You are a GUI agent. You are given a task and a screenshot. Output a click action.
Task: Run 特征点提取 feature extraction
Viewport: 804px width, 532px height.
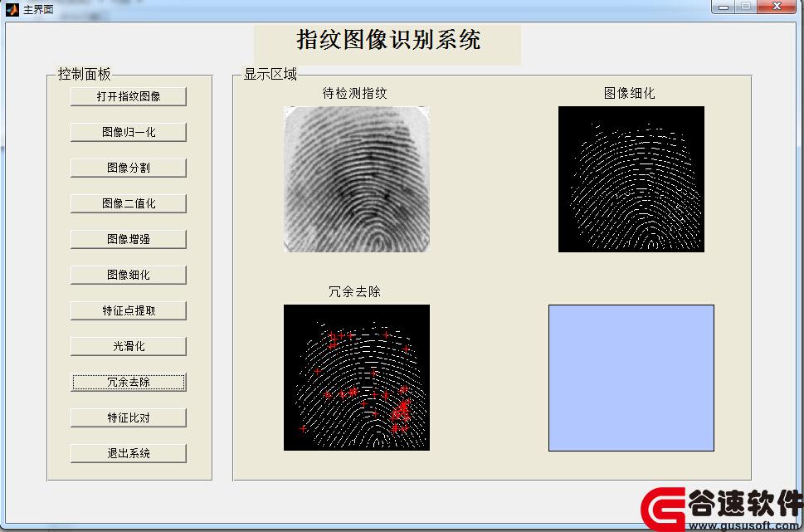click(128, 311)
